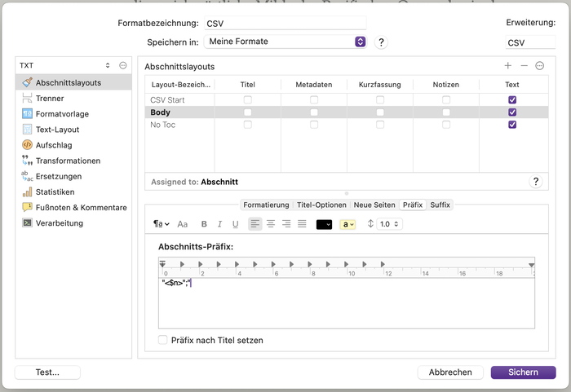Remove layout with the minus icon
This screenshot has height=392, width=571.
tap(524, 66)
